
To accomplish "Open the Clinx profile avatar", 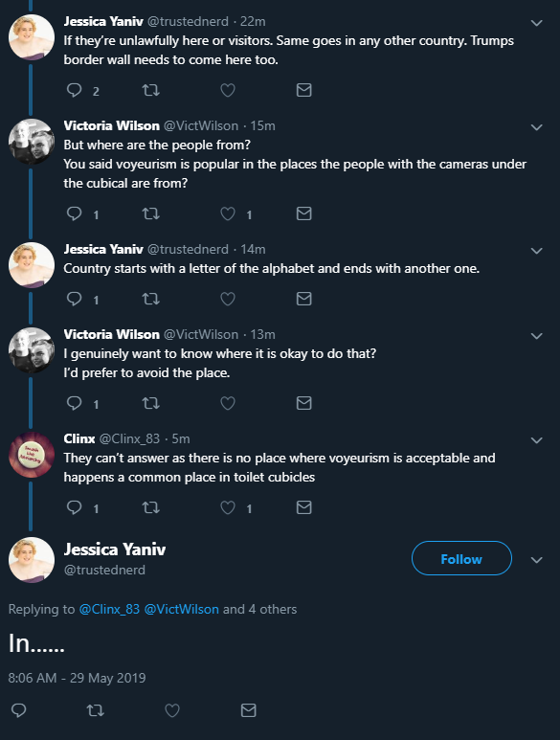I will tap(32, 455).
